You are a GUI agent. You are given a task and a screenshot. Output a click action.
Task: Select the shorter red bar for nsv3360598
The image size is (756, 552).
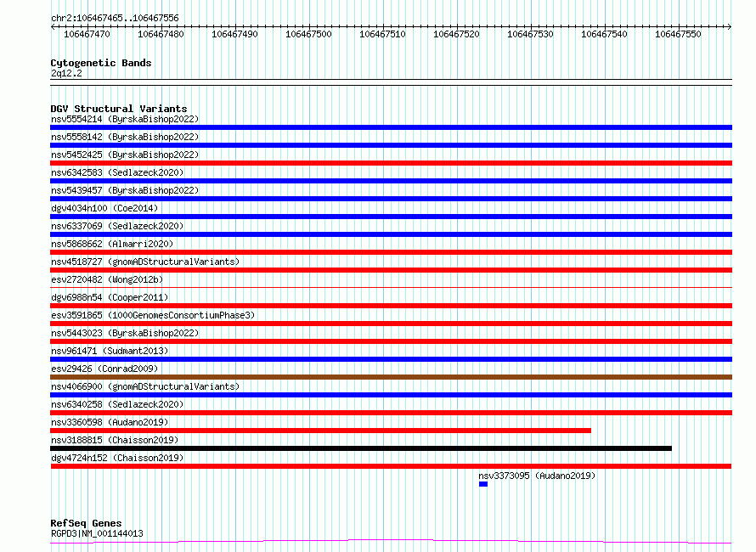(x=320, y=431)
